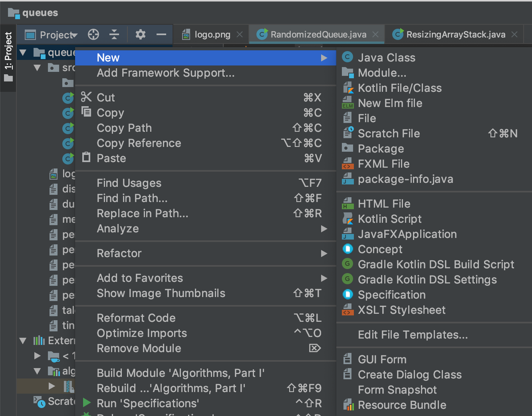The width and height of the screenshot is (532, 416).
Task: Click the Resource Bundle icon
Action: [x=348, y=405]
